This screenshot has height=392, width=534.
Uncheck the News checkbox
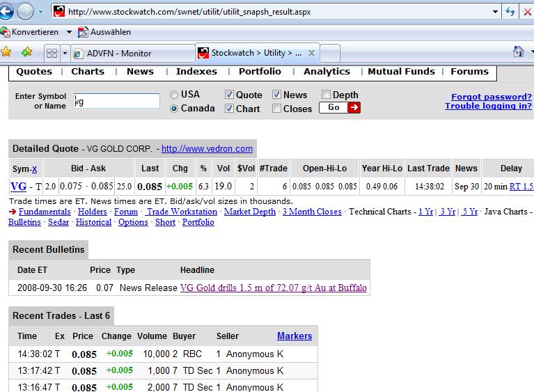coord(277,95)
